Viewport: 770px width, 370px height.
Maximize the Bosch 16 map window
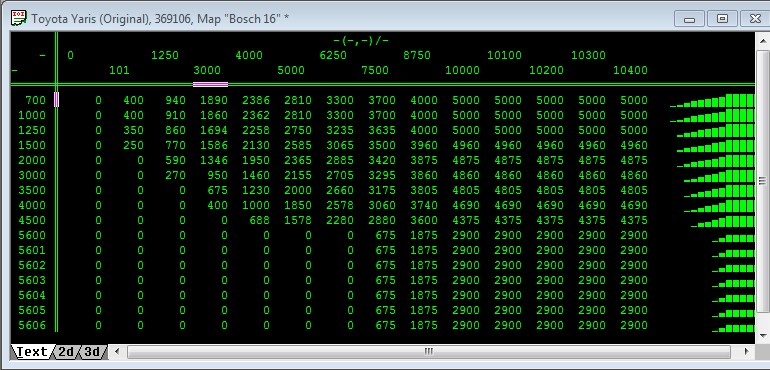(722, 19)
